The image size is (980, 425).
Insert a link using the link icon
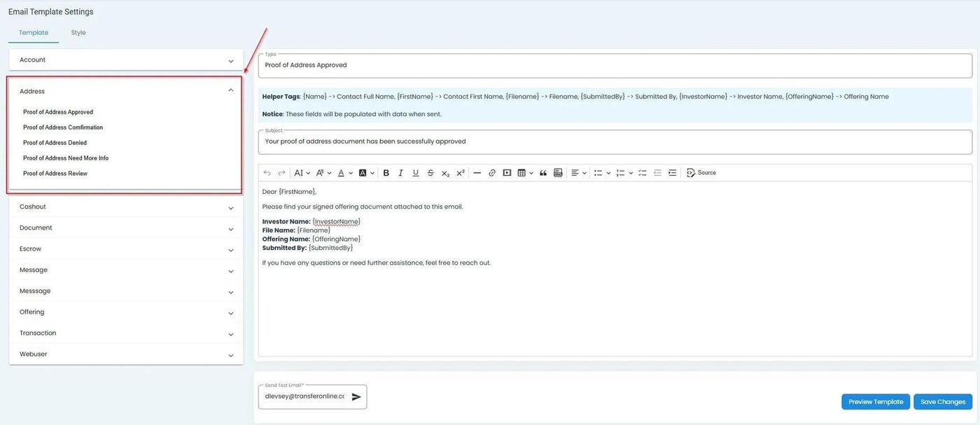point(492,173)
